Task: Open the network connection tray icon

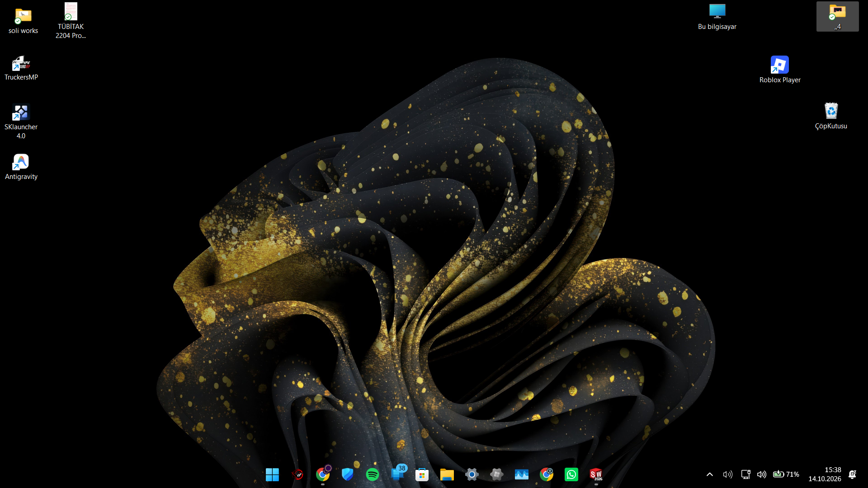Action: click(745, 474)
